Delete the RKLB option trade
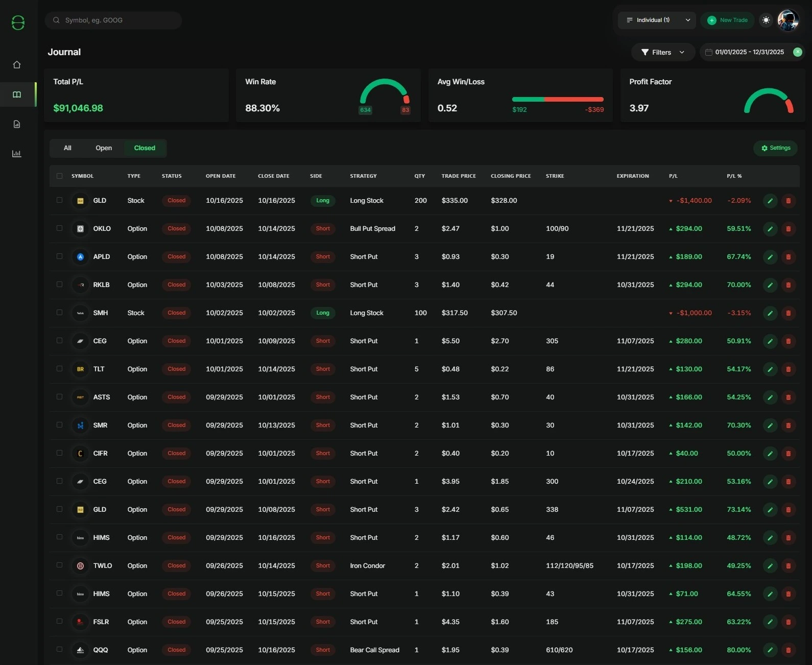Image resolution: width=812 pixels, height=665 pixels. [789, 285]
